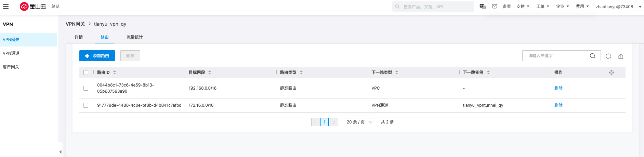The width and height of the screenshot is (644, 157).
Task: Click the 添加路由 button
Action: (97, 56)
